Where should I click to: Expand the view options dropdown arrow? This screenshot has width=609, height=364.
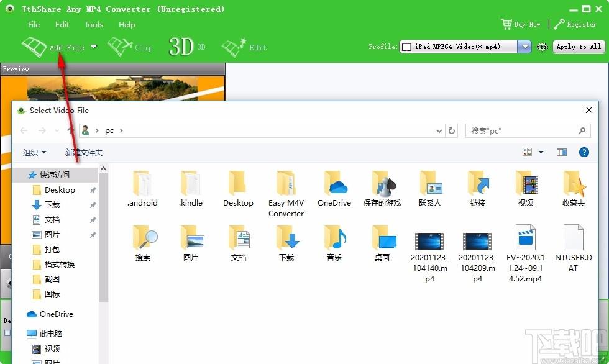(541, 152)
